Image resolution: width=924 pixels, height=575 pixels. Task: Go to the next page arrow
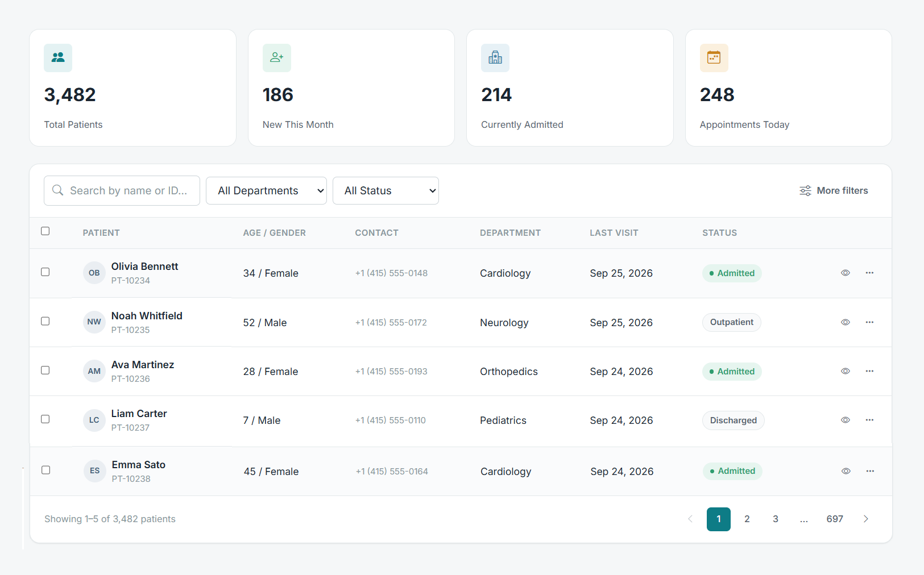coord(866,519)
